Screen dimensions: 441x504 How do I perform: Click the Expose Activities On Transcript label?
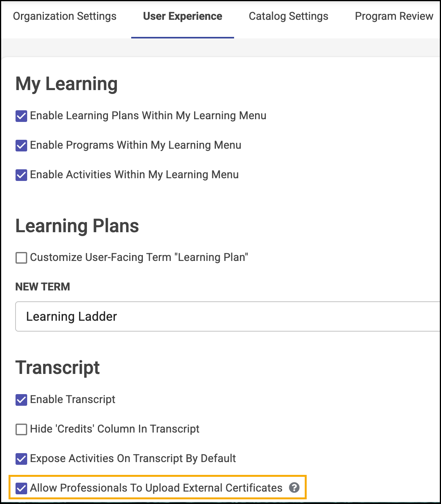133,459
